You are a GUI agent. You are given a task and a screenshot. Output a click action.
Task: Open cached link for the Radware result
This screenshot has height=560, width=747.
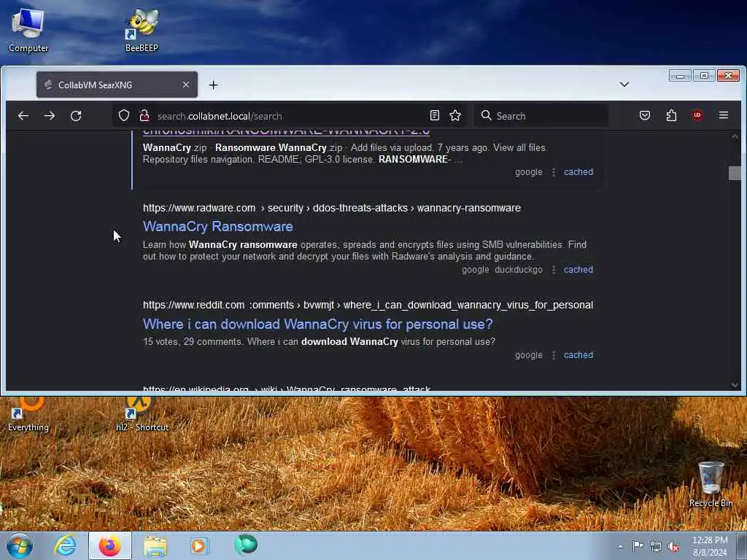click(578, 270)
